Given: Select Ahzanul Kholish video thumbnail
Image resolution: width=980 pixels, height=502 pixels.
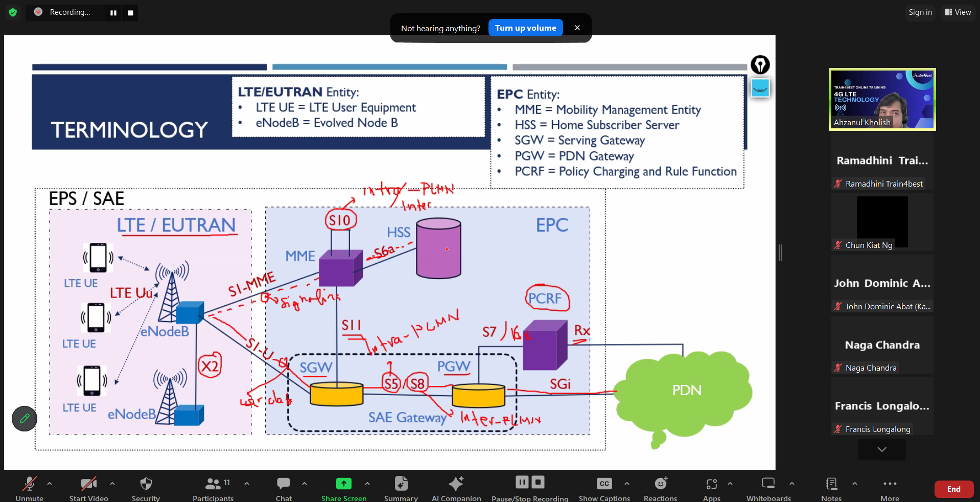Looking at the screenshot, I should tap(882, 99).
